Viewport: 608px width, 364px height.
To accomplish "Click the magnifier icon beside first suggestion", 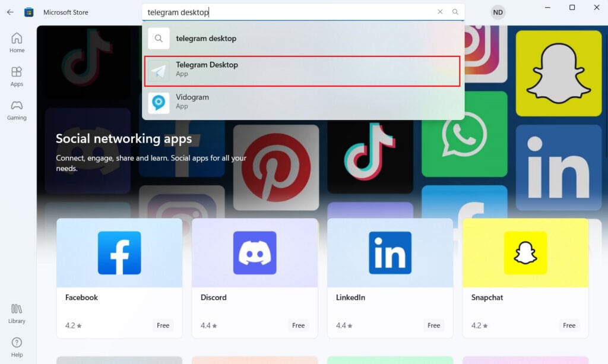I will 159,39.
